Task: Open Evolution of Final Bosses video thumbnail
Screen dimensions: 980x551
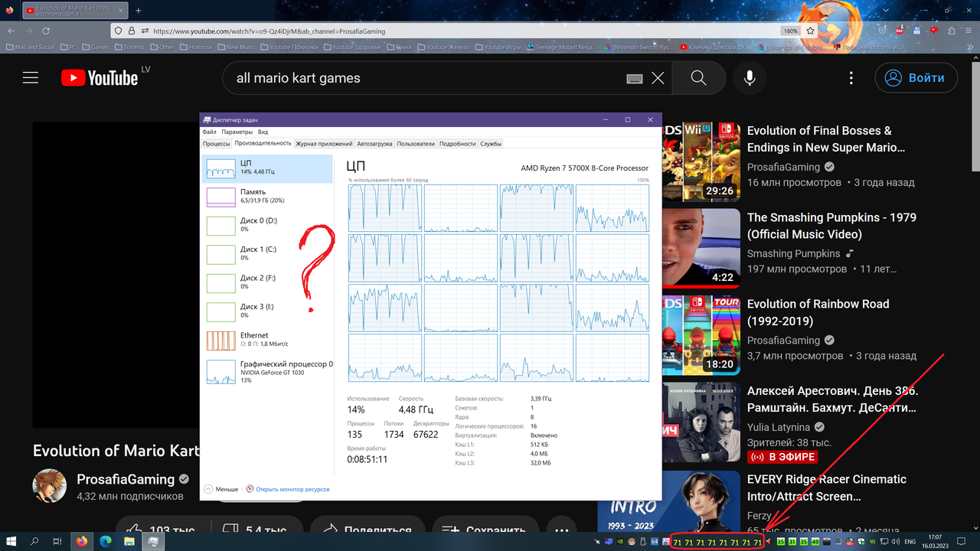Action: tap(701, 161)
